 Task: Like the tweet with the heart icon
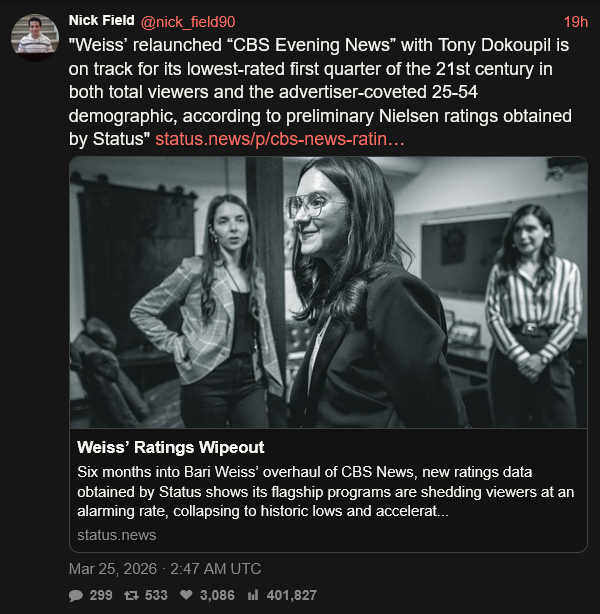(187, 595)
